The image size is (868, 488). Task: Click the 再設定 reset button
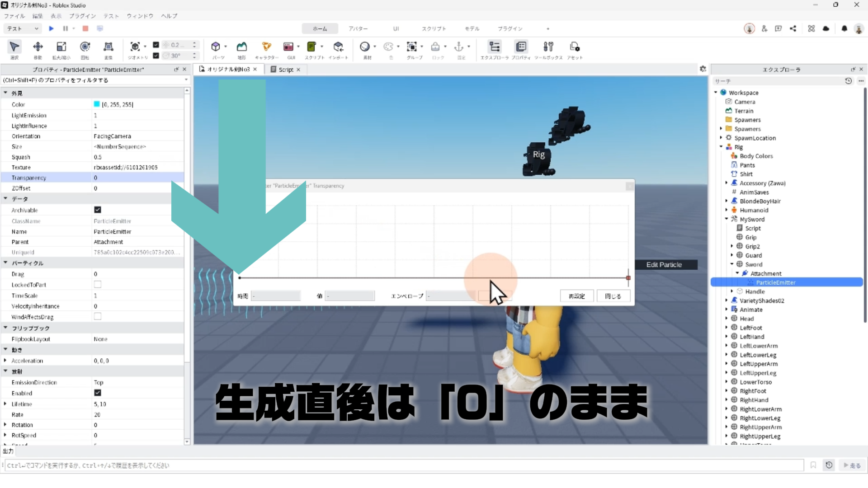pyautogui.click(x=576, y=296)
